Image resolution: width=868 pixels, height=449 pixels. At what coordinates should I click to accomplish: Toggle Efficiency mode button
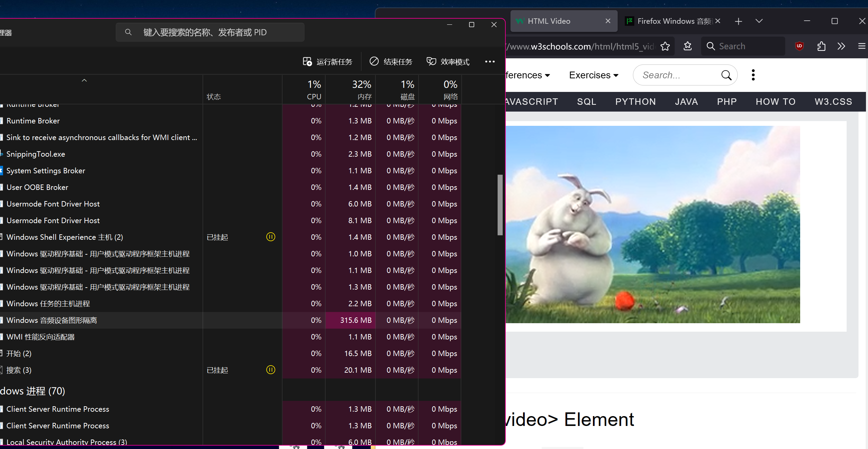point(448,62)
